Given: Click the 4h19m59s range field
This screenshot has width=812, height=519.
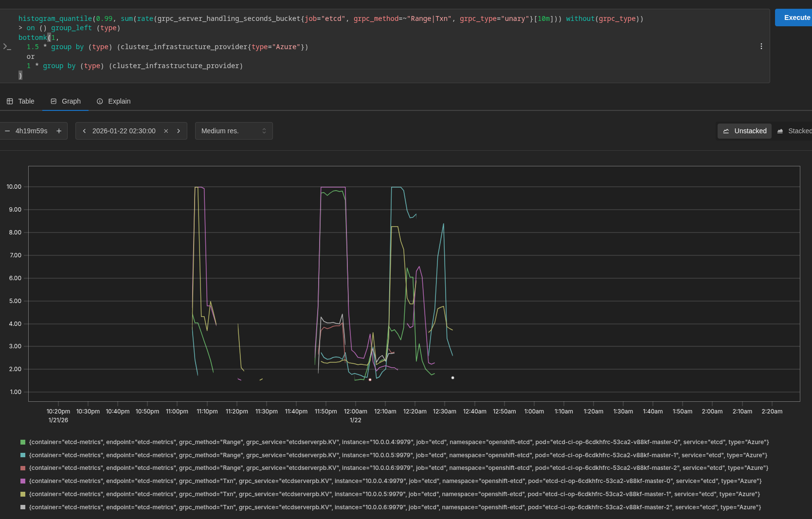Looking at the screenshot, I should [x=32, y=131].
